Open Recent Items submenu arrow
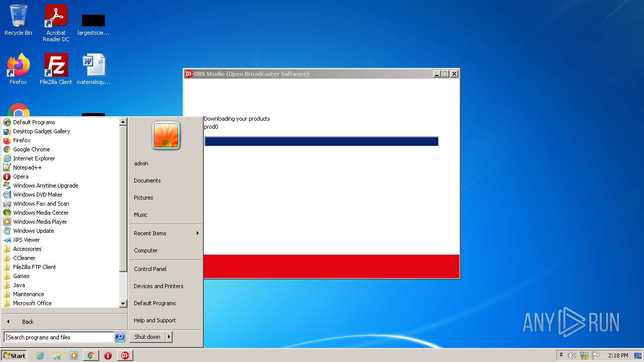Viewport: 644px width, 362px height. tap(198, 233)
